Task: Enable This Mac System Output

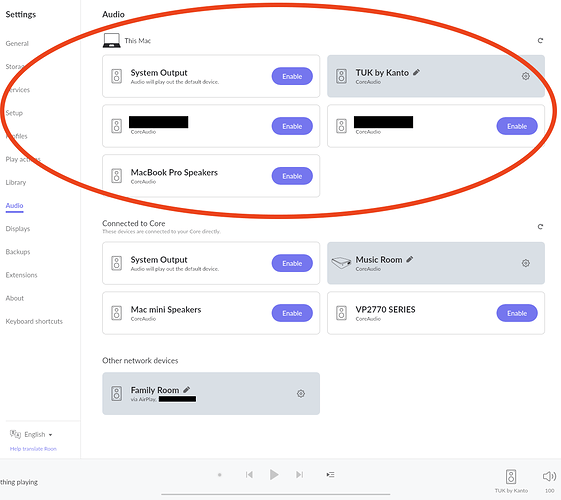Action: [292, 76]
